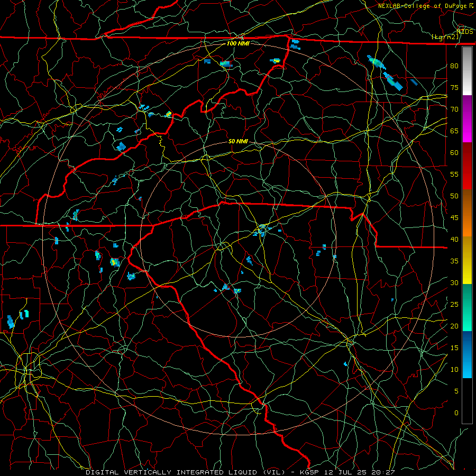This screenshot has width=476, height=476.
Task: Click the "100 NMI" range ring label
Action: click(238, 43)
